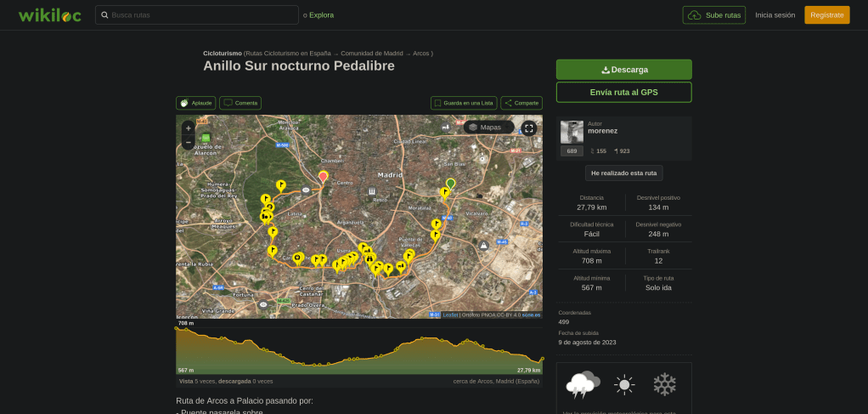Select the 'Fácil' difficulty value
The height and width of the screenshot is (414, 868).
(x=592, y=234)
